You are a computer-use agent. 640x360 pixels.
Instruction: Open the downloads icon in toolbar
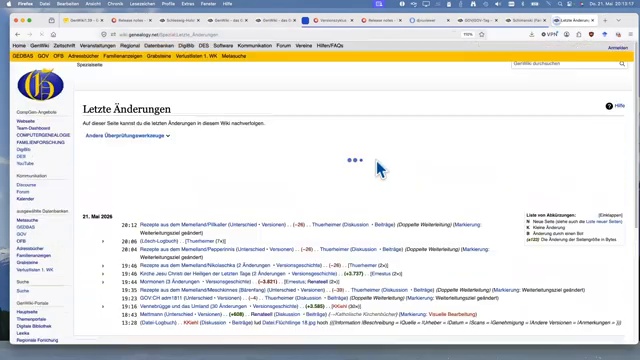tap(531, 35)
